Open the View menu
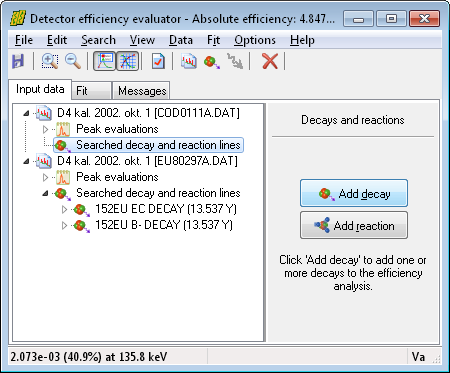The height and width of the screenshot is (373, 450). (142, 40)
